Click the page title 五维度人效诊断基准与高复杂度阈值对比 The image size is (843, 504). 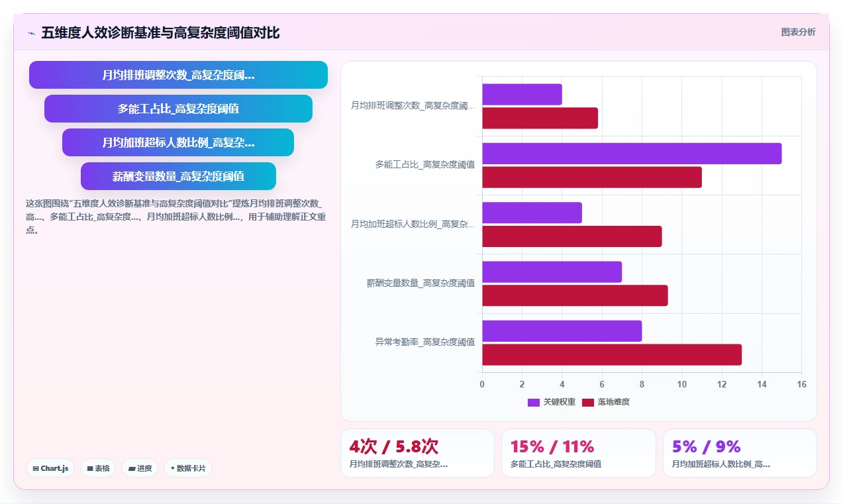click(161, 32)
